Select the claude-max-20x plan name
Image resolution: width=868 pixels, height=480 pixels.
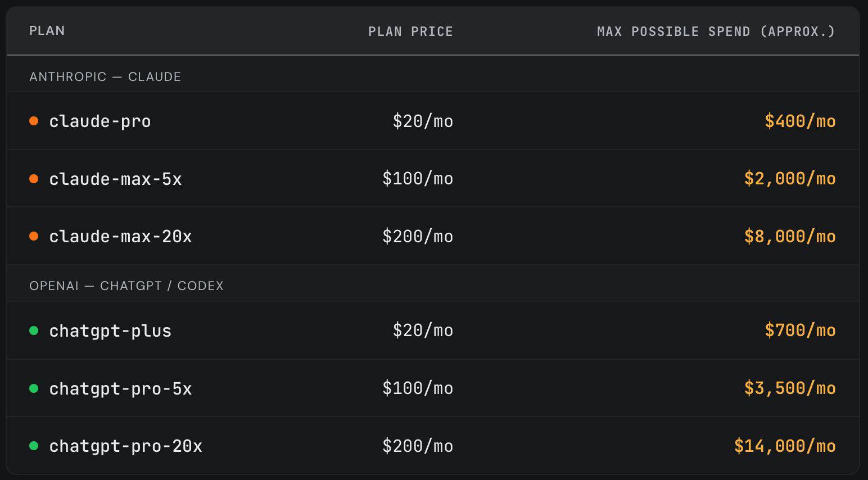tap(120, 236)
